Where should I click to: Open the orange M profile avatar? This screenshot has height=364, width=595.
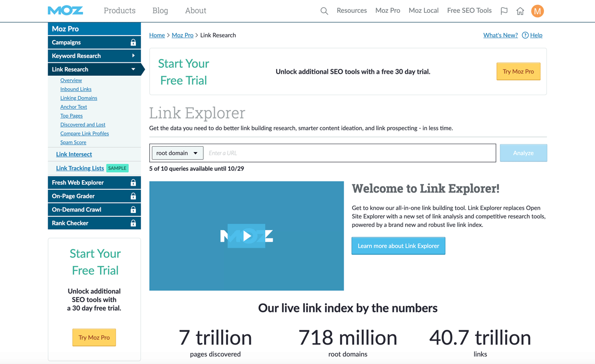pyautogui.click(x=537, y=11)
